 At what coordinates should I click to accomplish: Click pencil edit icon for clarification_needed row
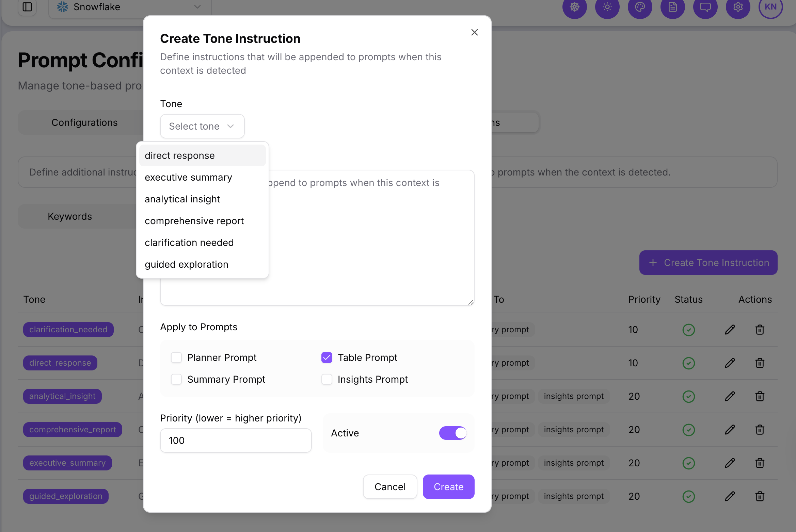[x=730, y=330]
